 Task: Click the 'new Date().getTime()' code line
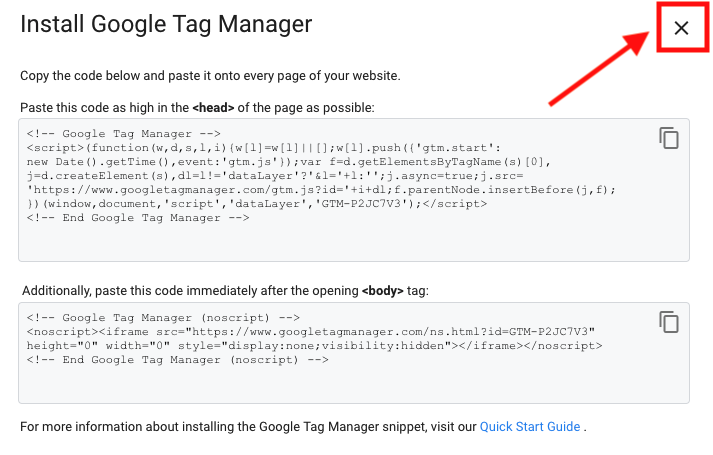(288, 162)
